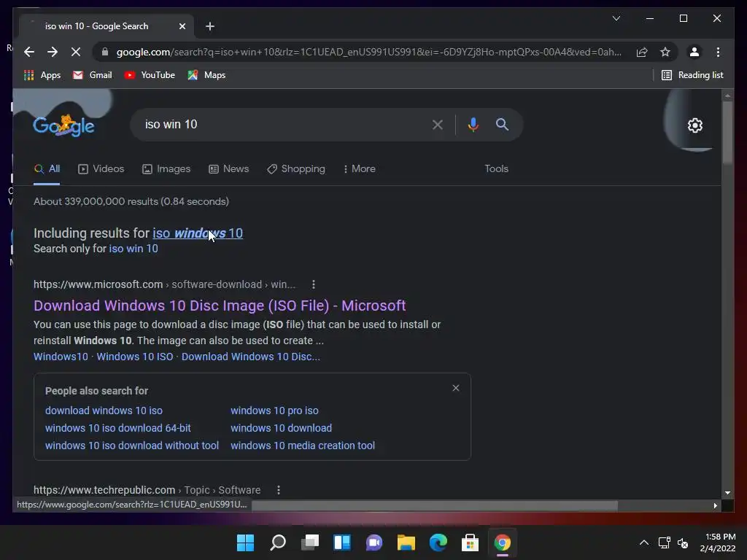747x560 pixels.
Task: Expand the tab search chevron
Action: click(616, 18)
